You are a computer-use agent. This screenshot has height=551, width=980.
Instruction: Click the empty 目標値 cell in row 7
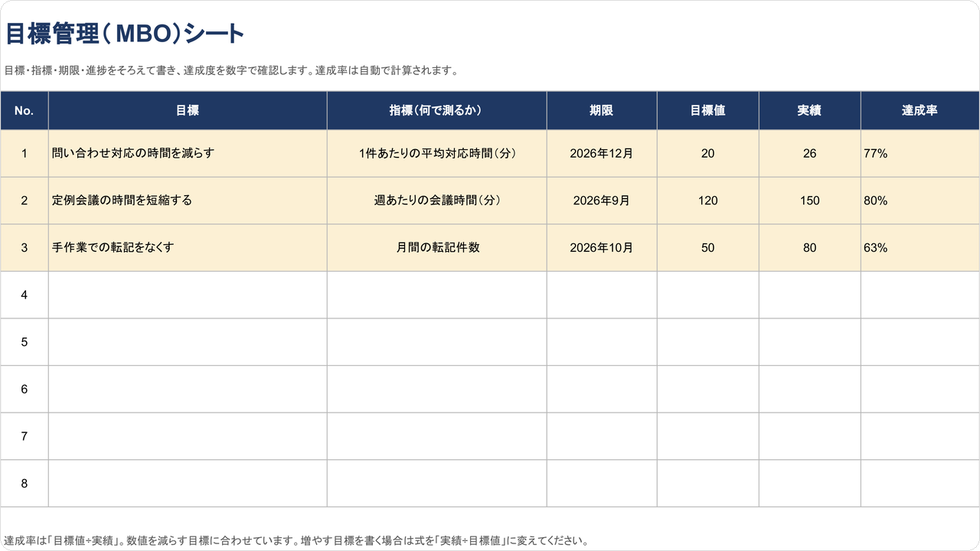coord(708,436)
